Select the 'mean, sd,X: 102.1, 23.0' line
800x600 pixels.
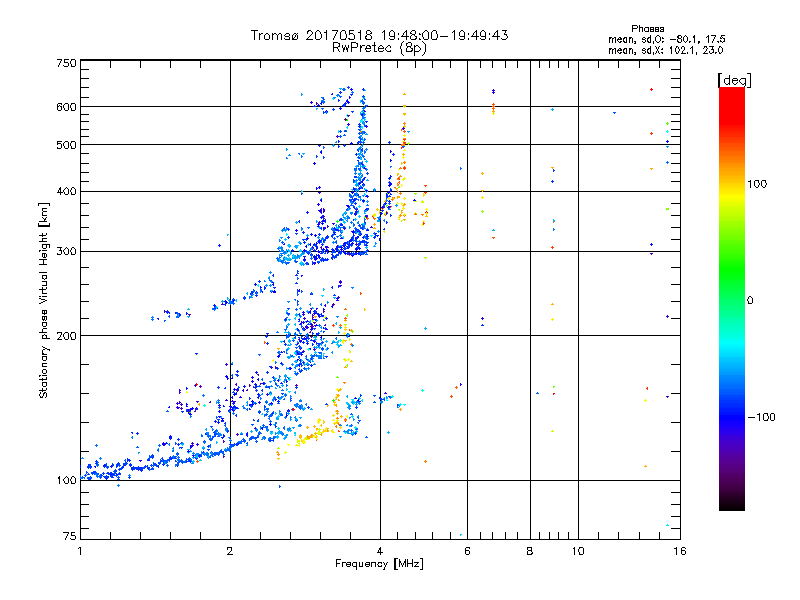665,50
